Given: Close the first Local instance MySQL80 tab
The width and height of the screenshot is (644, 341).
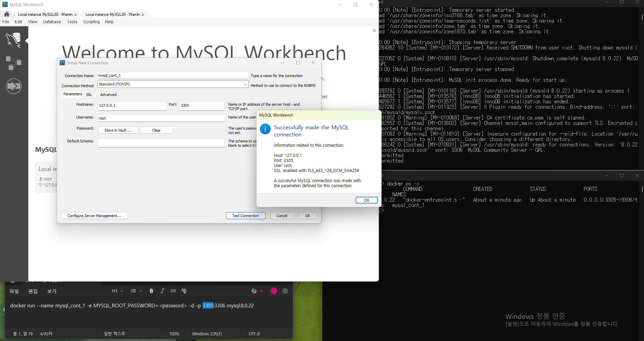Looking at the screenshot, I should [75, 15].
